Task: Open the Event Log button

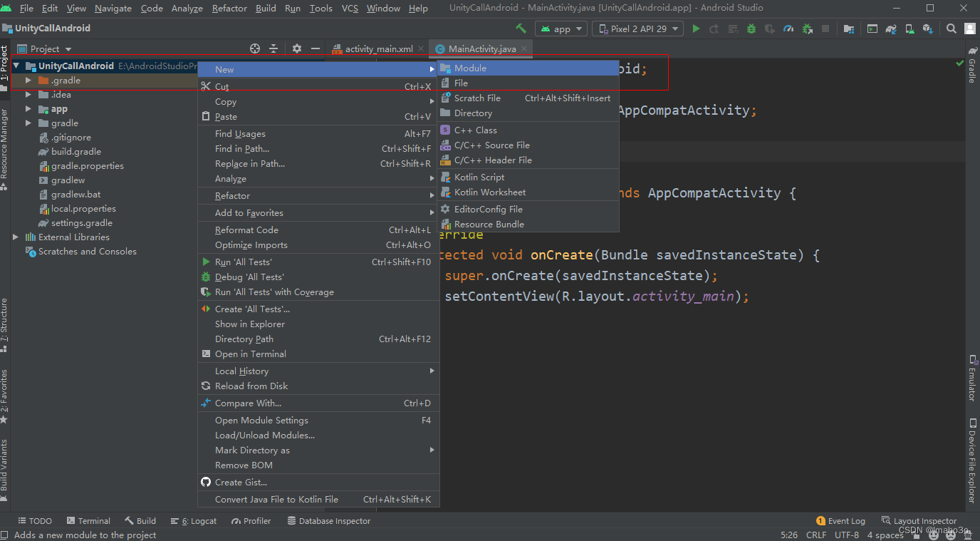Action: (x=841, y=521)
